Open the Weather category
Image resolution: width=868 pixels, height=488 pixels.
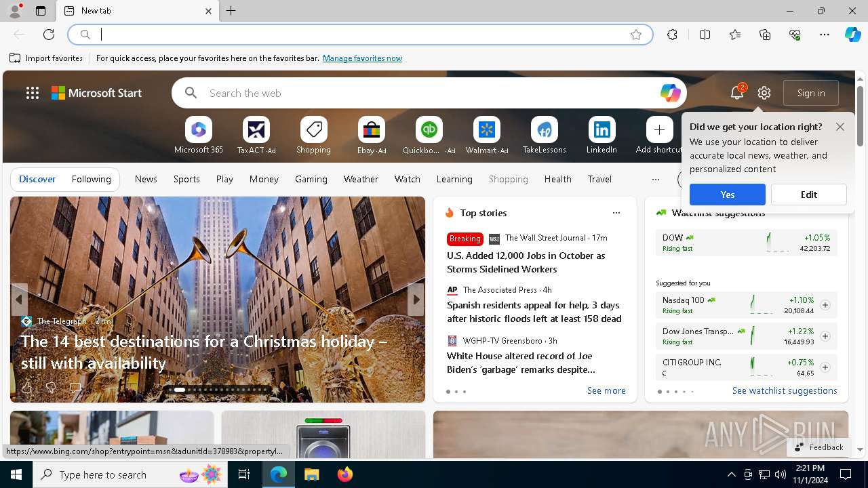pyautogui.click(x=361, y=180)
